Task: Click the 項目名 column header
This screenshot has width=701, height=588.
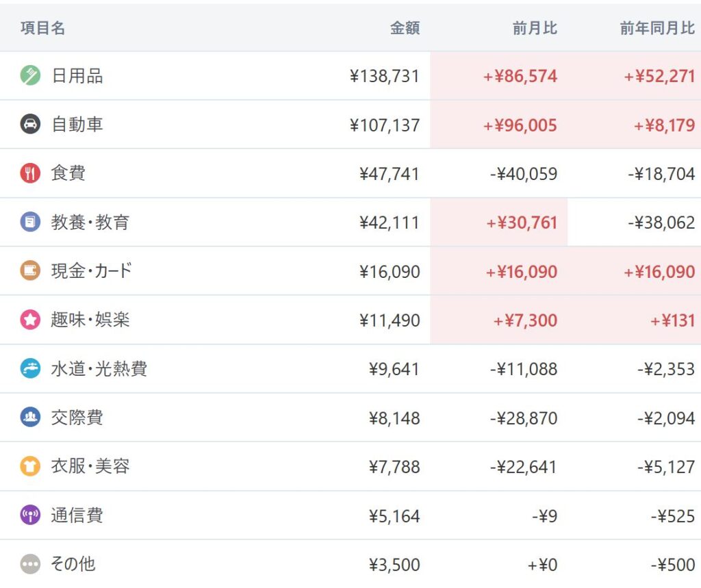Action: pos(42,28)
